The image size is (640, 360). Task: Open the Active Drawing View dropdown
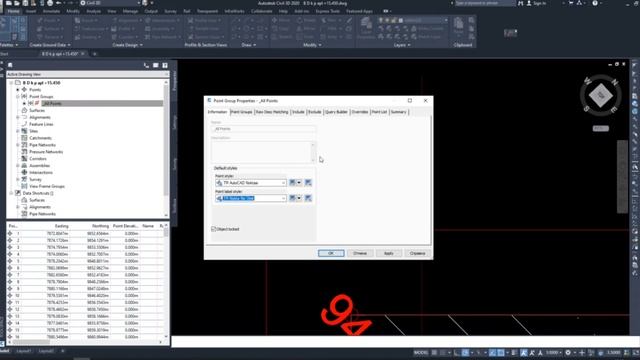(x=88, y=74)
